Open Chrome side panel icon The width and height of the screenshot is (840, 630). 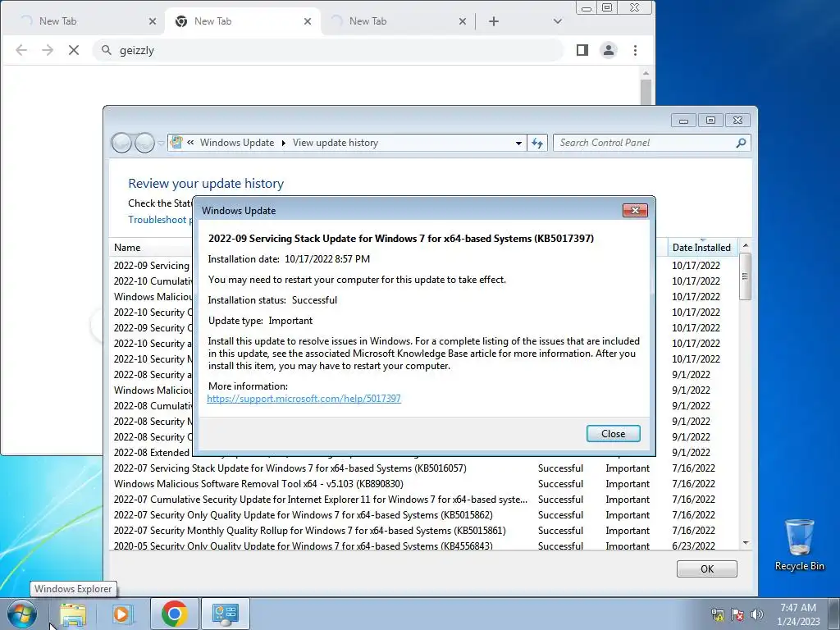[582, 50]
